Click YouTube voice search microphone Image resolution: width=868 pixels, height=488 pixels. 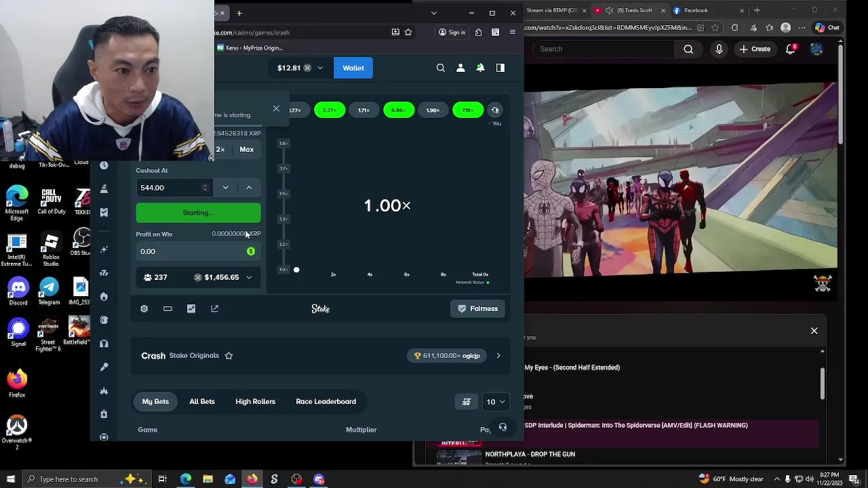pos(719,49)
